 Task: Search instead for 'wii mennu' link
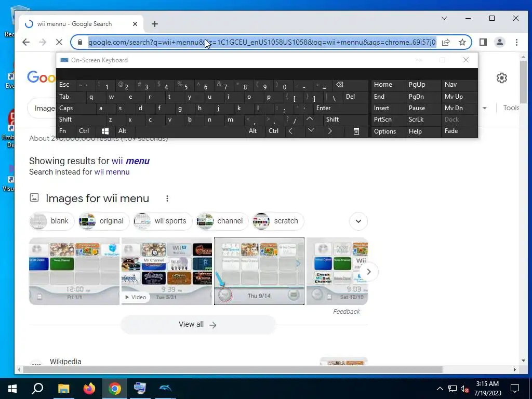[112, 172]
